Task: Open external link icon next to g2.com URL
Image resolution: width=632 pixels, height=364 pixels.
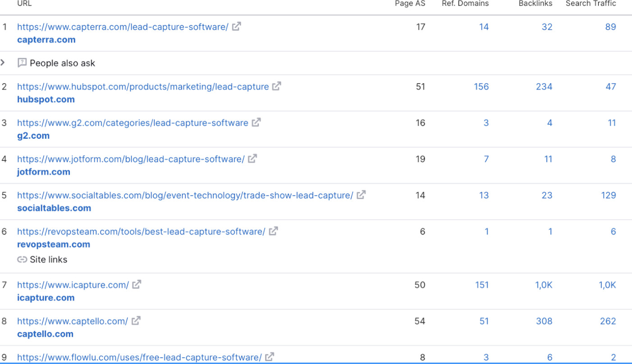Action: pos(256,123)
